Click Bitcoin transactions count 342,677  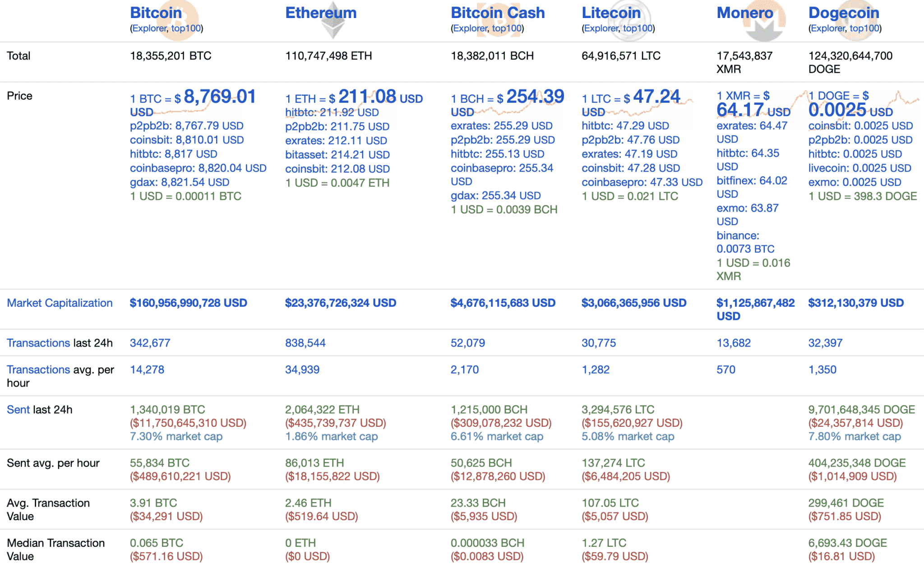click(x=150, y=343)
